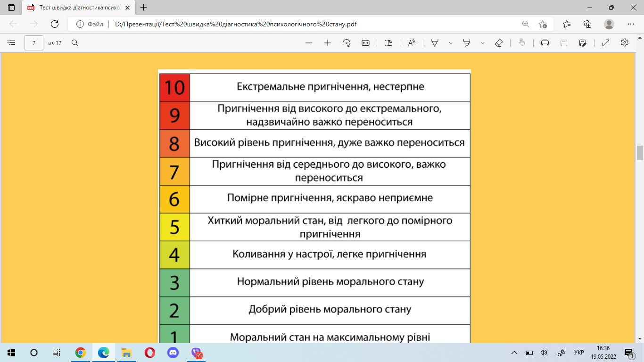Viewport: 644px width, 362px height.
Task: Open Task View on the taskbar
Action: pos(57,352)
